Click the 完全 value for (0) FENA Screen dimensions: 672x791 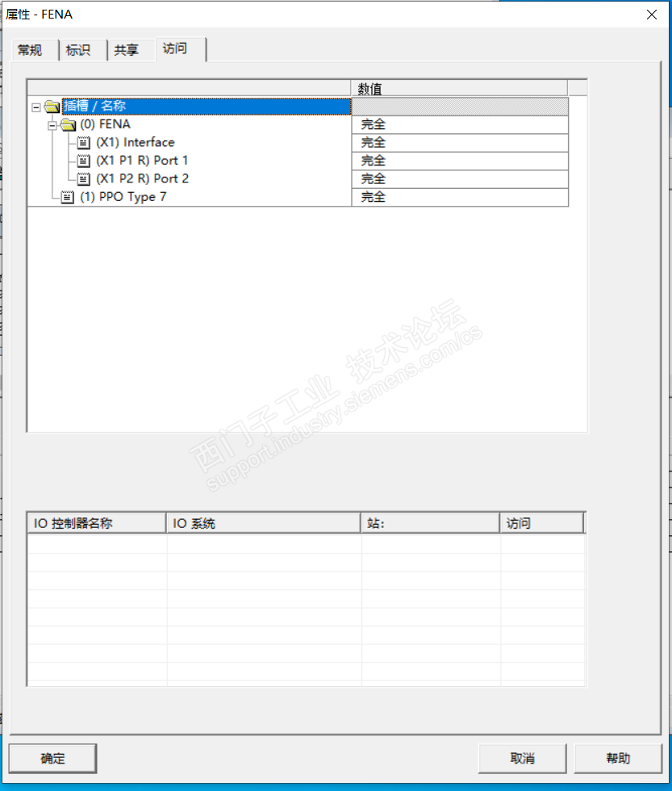(x=460, y=124)
